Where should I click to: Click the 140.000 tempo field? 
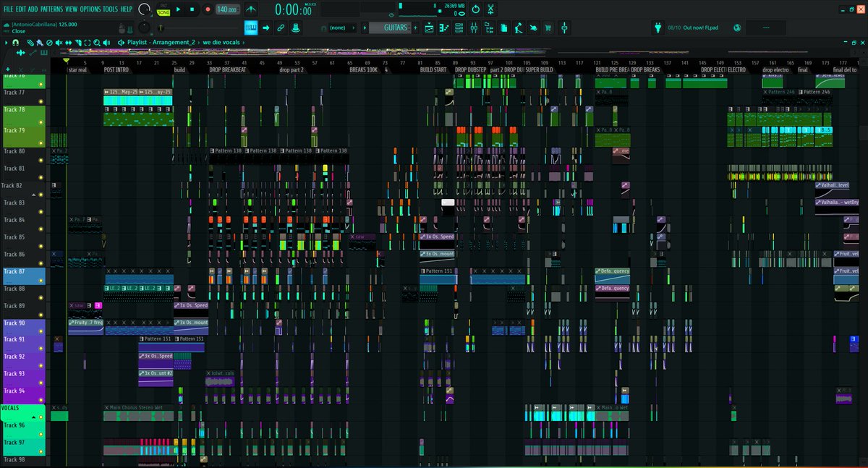point(227,9)
